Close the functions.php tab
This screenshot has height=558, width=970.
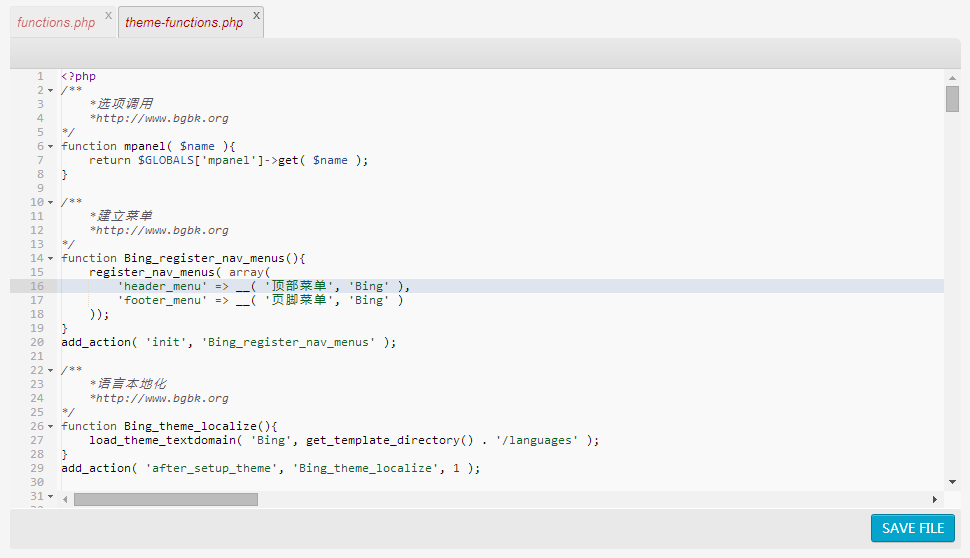pyautogui.click(x=108, y=16)
